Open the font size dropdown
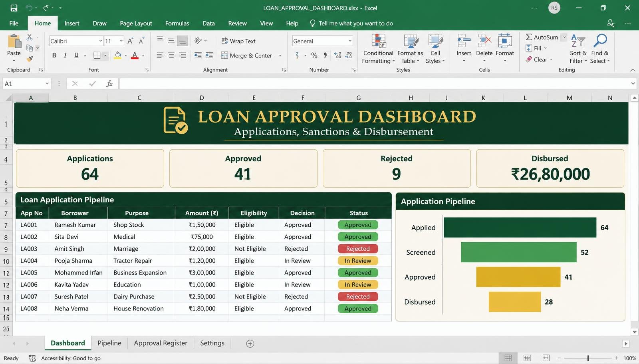This screenshot has height=364, width=639. pos(121,41)
